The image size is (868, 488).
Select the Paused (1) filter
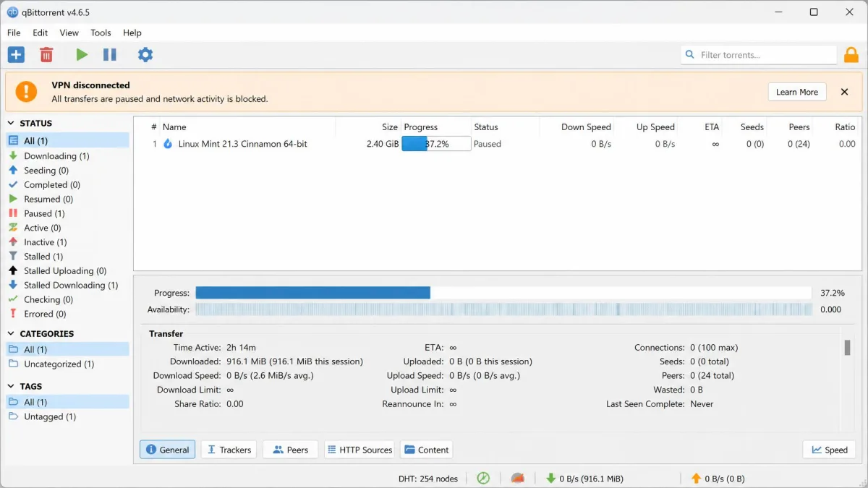coord(68,213)
